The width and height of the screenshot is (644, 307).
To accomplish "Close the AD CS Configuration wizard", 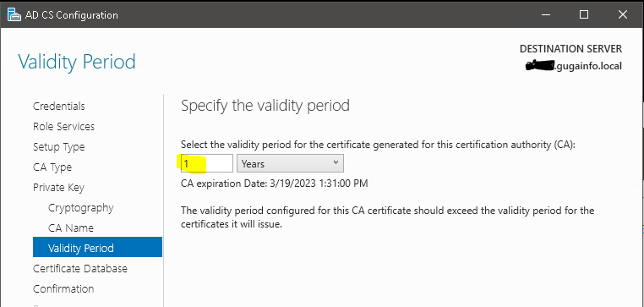I will (622, 14).
